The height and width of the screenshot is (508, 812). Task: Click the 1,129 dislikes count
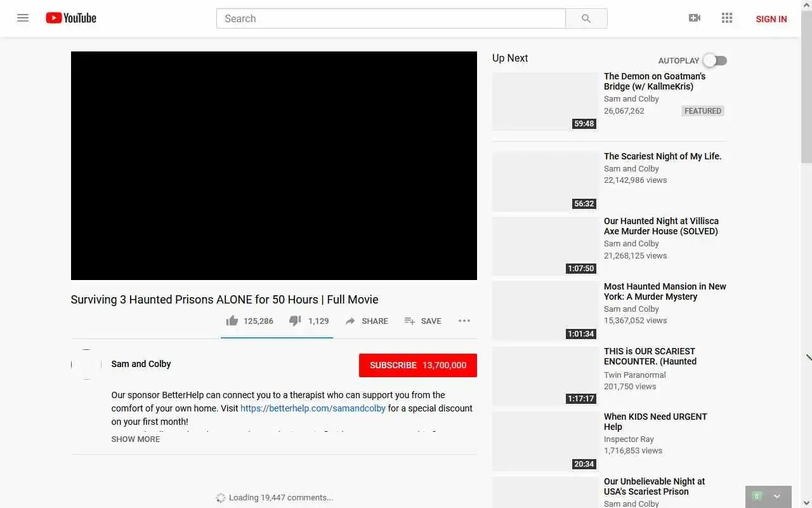318,321
